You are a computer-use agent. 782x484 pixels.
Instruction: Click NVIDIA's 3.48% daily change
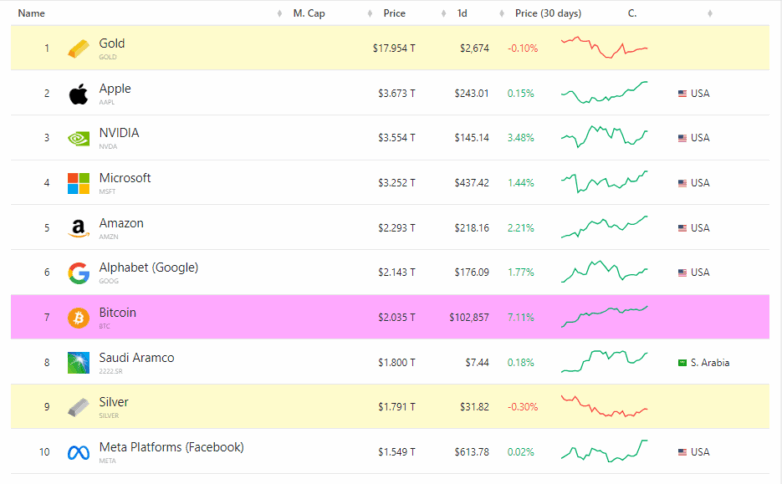click(521, 138)
